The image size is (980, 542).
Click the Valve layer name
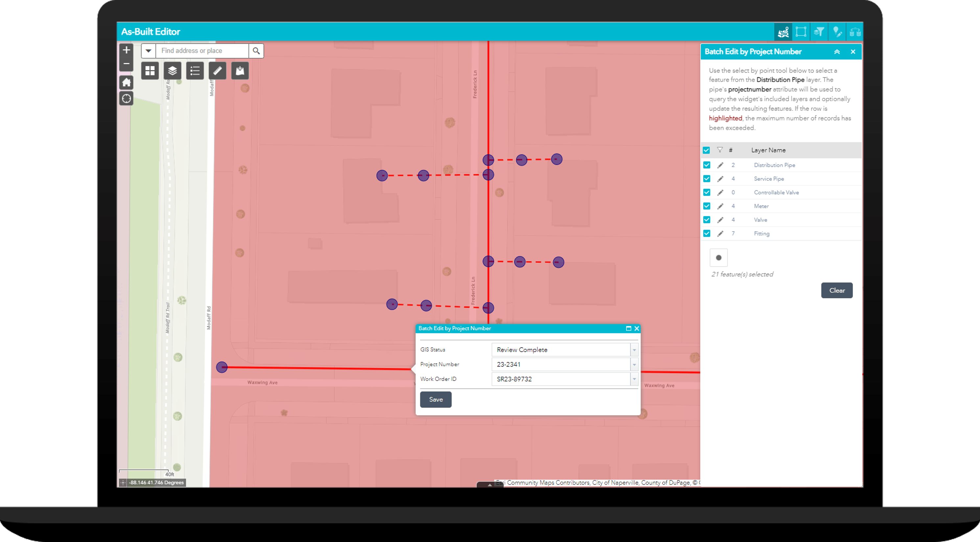[x=760, y=220]
